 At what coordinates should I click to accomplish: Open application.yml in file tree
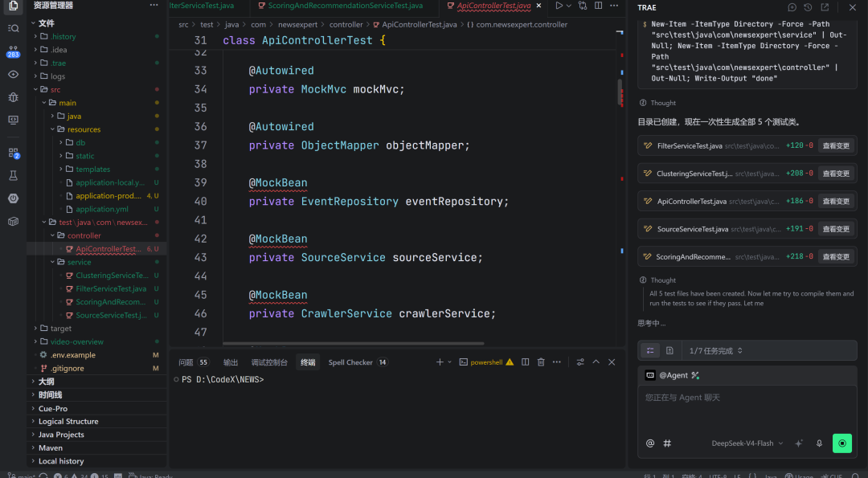tap(96, 209)
